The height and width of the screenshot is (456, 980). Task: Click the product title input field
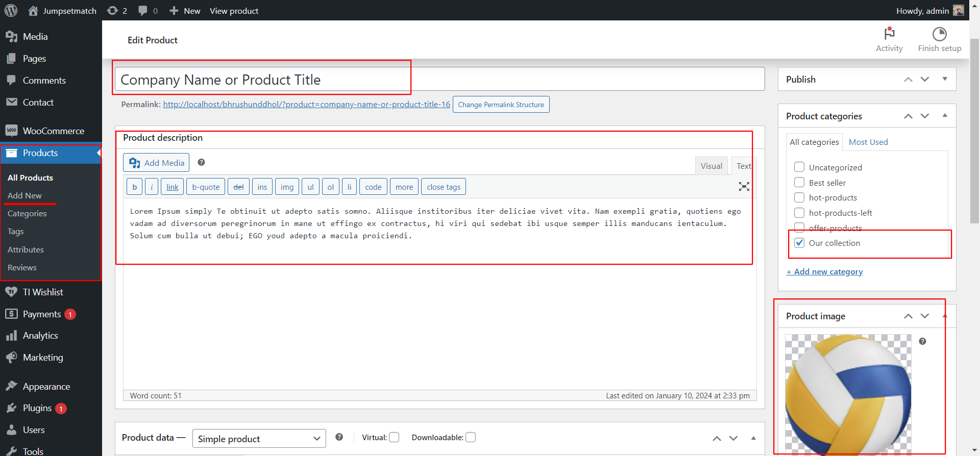[x=439, y=80]
